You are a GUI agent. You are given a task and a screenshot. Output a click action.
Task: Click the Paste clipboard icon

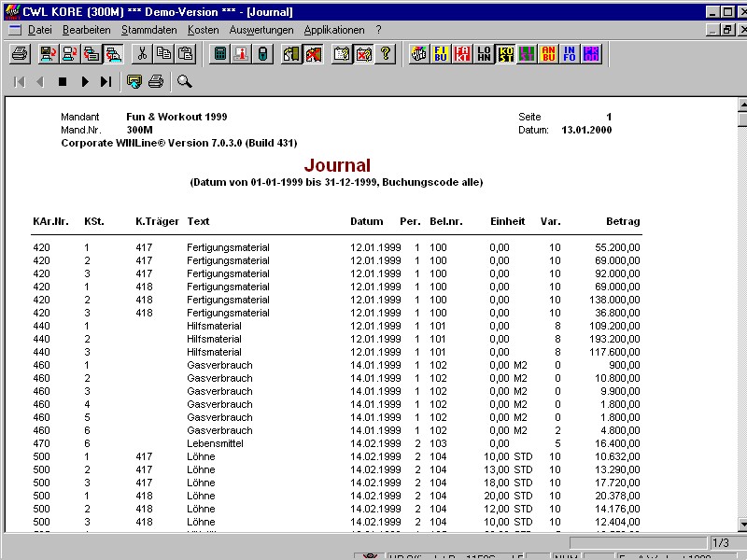[x=185, y=54]
